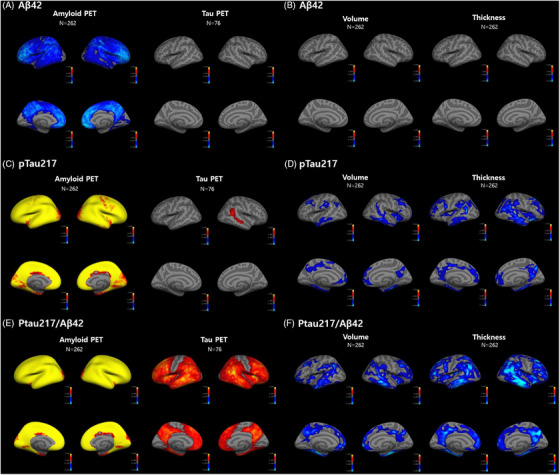This screenshot has width=560, height=475.
Task: Select "Tau PET" label in panel E
Action: click(x=214, y=340)
